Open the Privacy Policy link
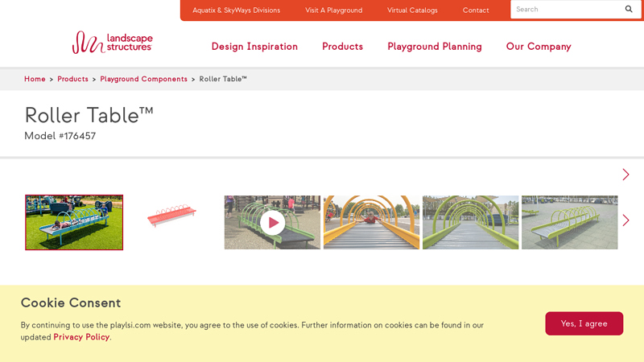Screen dimensions: 644x362 point(81,337)
